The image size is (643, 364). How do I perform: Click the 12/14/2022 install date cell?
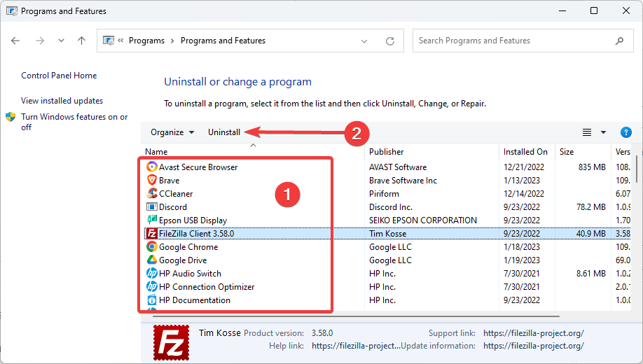(x=524, y=193)
